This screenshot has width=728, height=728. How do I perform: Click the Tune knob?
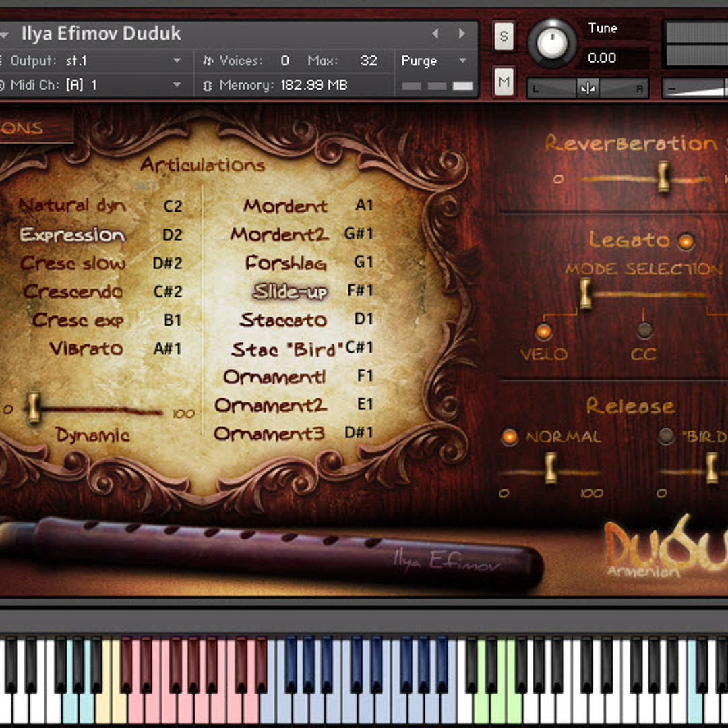click(553, 42)
